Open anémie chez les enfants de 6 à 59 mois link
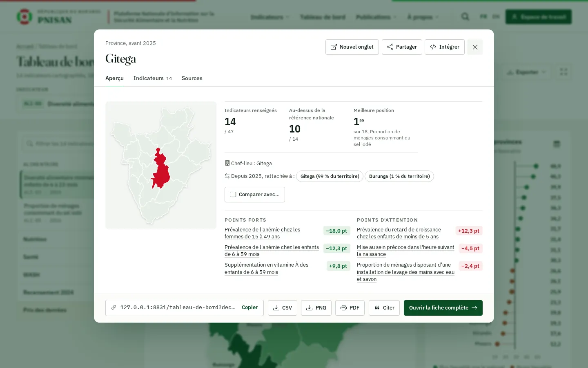 pyautogui.click(x=272, y=251)
